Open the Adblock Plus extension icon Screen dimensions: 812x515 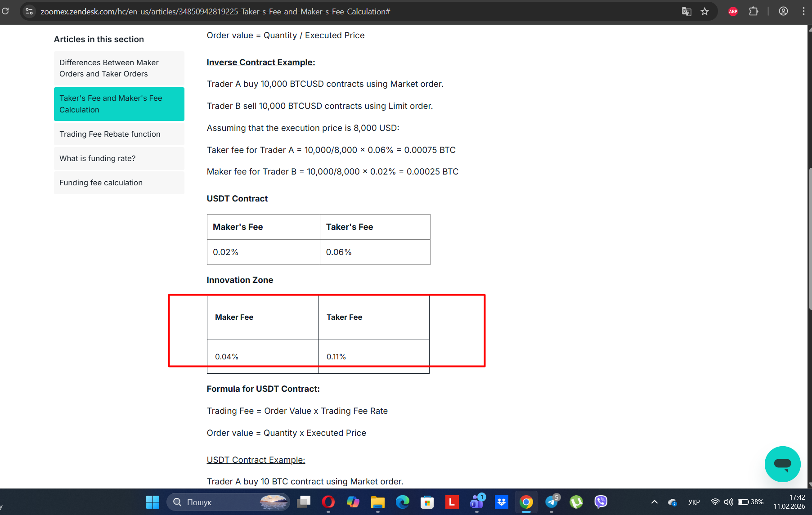(733, 11)
